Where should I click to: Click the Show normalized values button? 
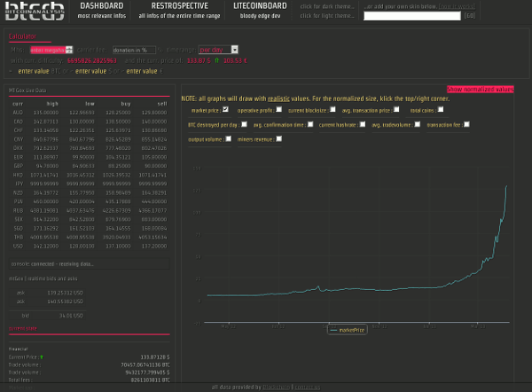tap(480, 90)
